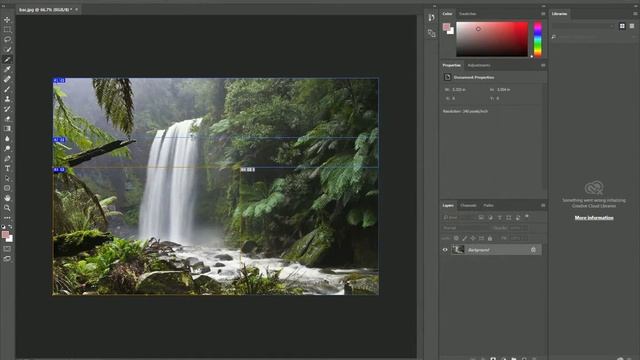Image resolution: width=640 pixels, height=360 pixels.
Task: Select the Clone Stamp tool
Action: 7,99
